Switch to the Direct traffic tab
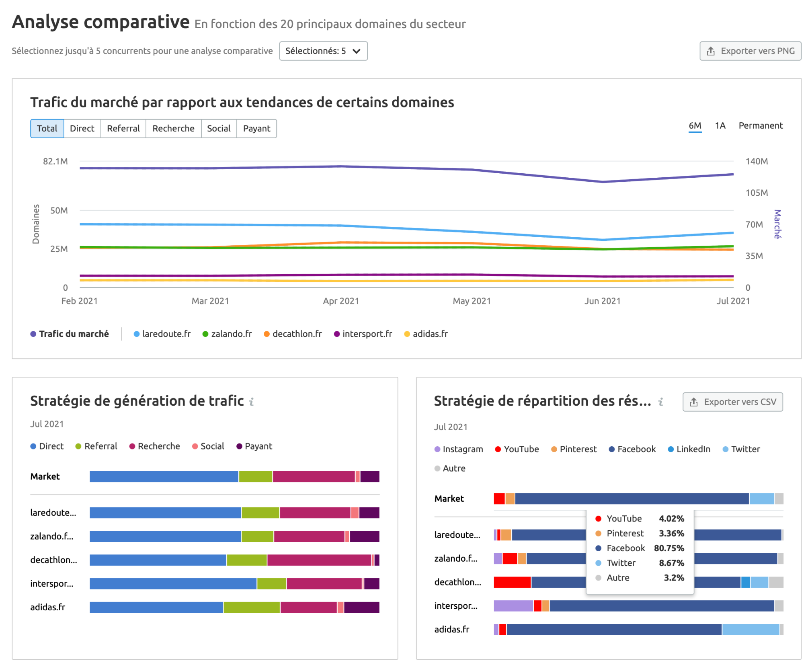This screenshot has height=665, width=812. tap(82, 128)
